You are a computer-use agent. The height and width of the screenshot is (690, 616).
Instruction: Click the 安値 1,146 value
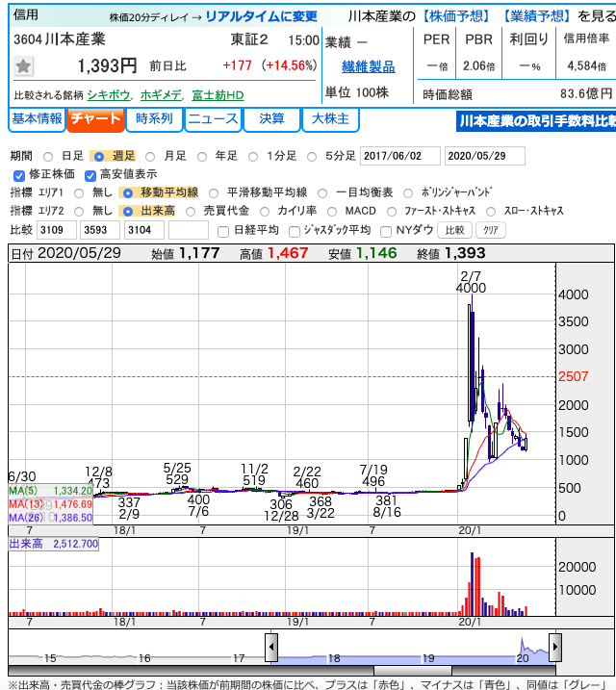376,253
